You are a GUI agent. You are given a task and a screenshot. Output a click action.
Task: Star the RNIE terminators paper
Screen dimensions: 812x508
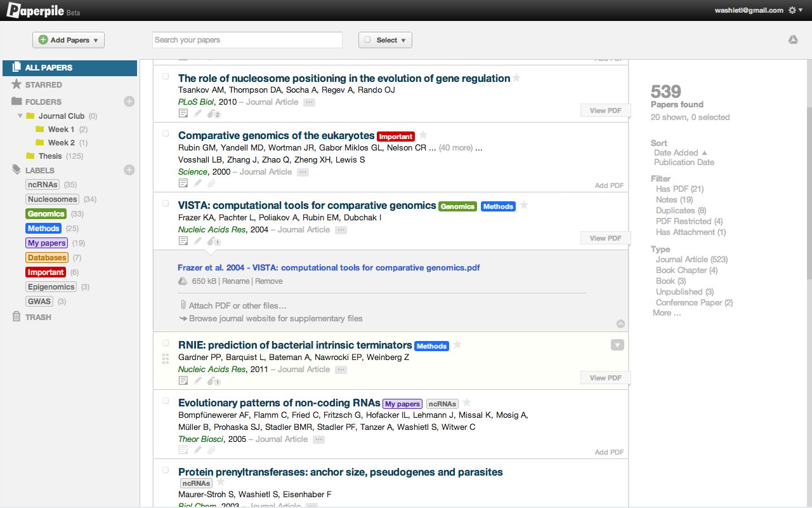pos(457,346)
